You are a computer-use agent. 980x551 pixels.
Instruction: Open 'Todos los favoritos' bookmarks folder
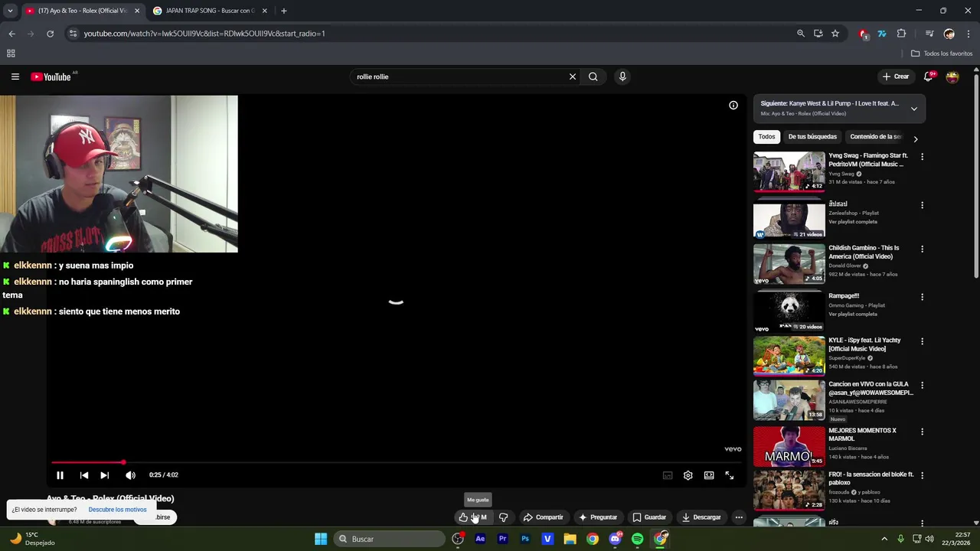point(942,54)
